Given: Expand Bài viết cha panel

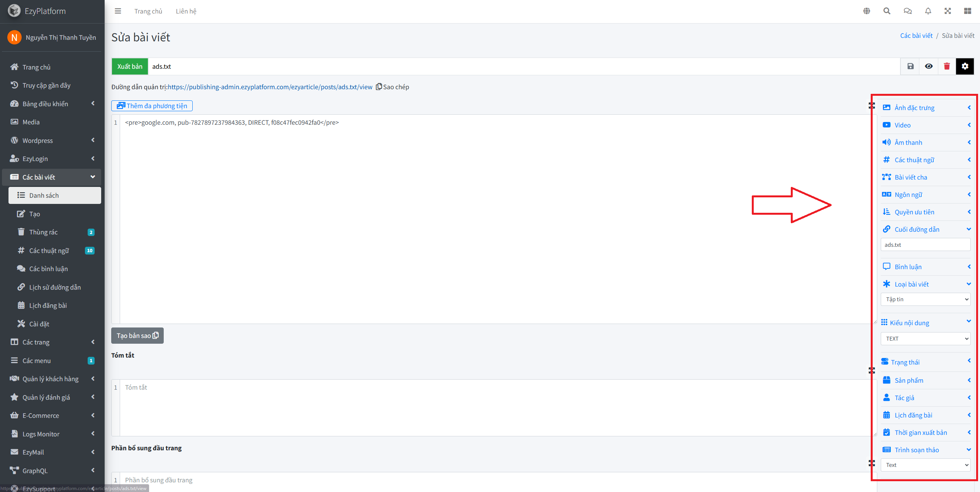Looking at the screenshot, I should coord(926,177).
